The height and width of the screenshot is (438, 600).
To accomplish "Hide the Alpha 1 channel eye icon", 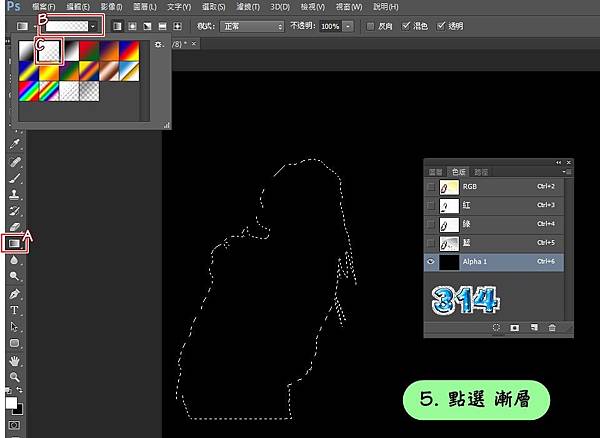I will point(431,262).
